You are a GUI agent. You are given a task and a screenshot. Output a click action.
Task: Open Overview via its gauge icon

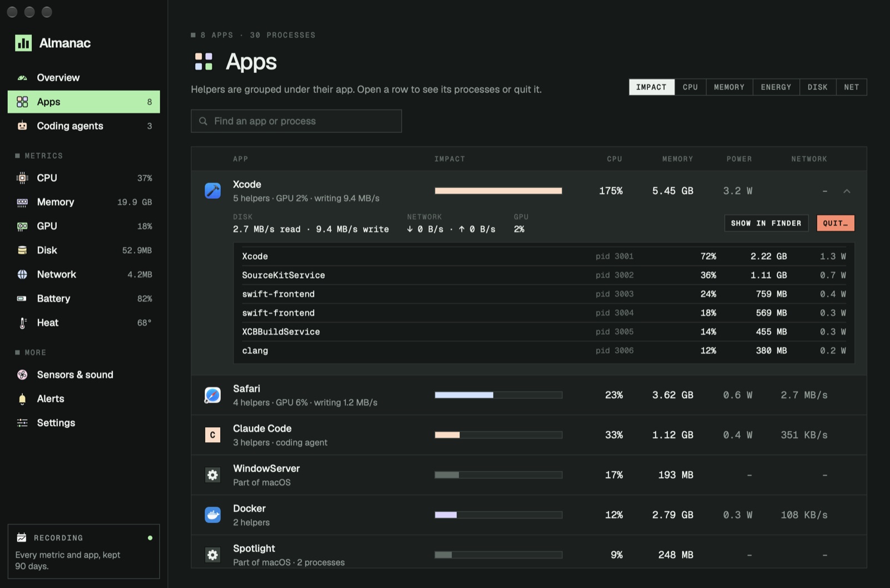(x=22, y=78)
